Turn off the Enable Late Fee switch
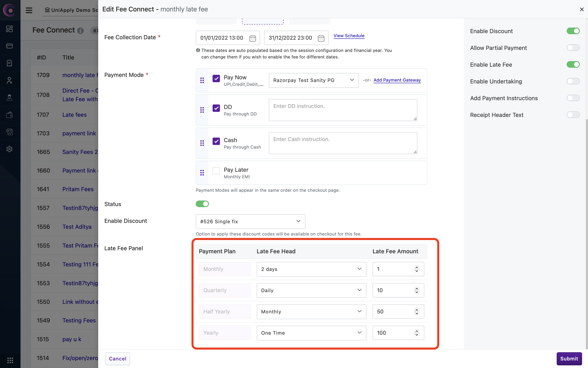588x368 pixels. (x=573, y=64)
